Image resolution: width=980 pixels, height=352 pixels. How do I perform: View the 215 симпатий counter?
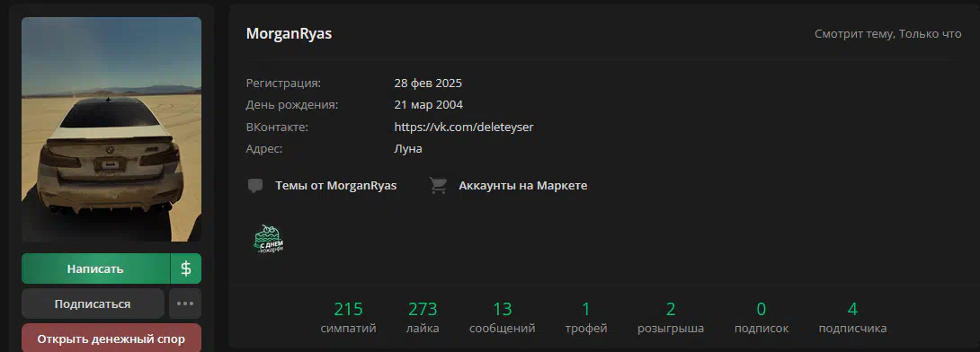(x=348, y=317)
